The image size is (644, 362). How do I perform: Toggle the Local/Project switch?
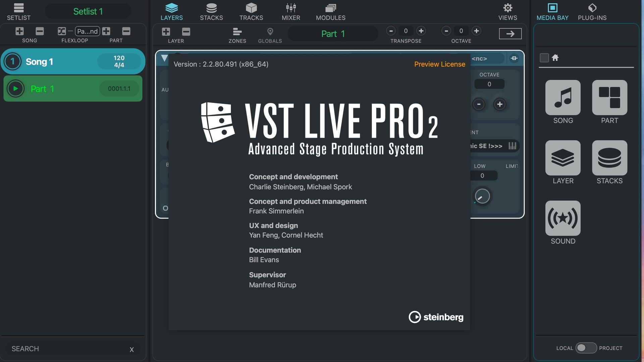(x=586, y=348)
